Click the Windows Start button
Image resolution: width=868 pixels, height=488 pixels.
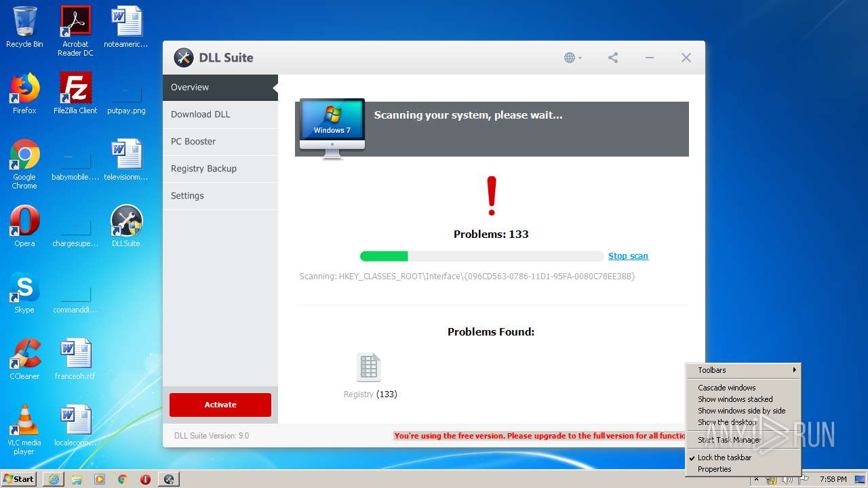click(x=18, y=479)
